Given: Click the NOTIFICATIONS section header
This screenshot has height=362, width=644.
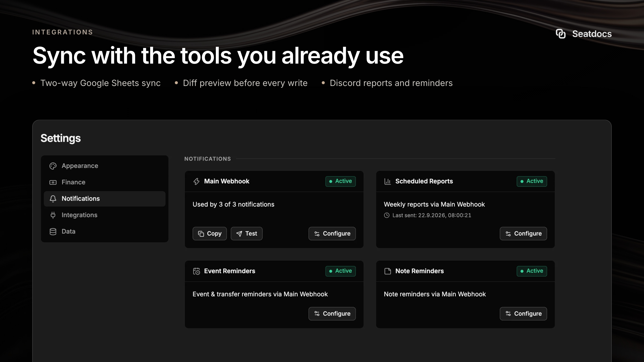Looking at the screenshot, I should tap(208, 159).
